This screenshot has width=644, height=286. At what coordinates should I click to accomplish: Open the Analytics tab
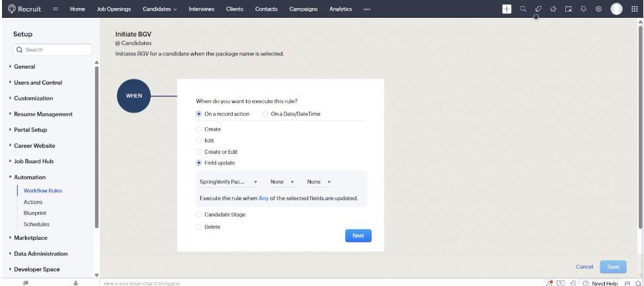point(341,9)
